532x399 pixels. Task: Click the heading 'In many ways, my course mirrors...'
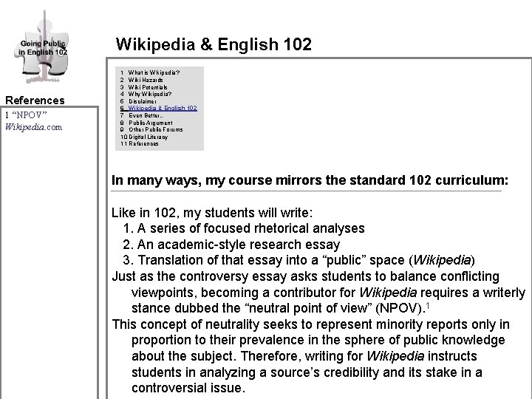coord(310,180)
